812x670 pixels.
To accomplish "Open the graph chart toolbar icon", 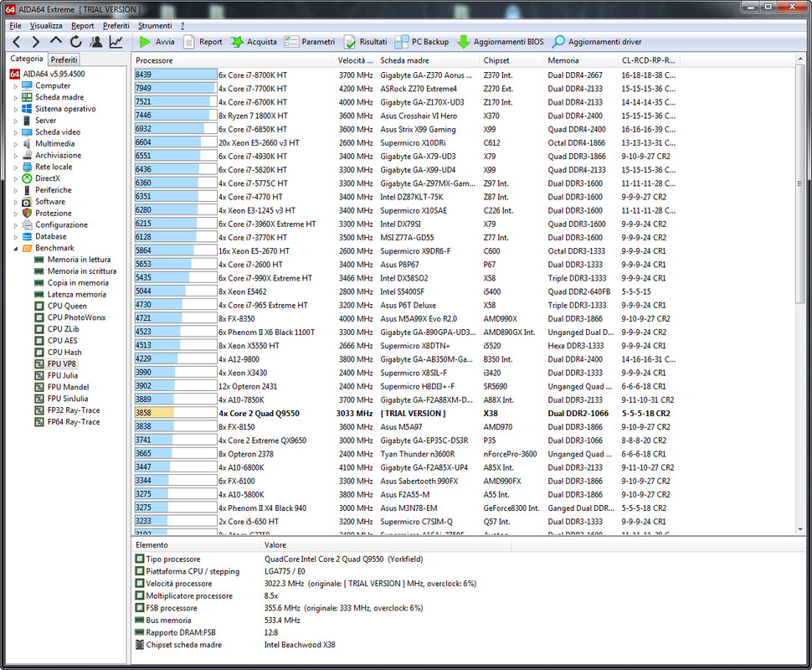I will pos(116,42).
